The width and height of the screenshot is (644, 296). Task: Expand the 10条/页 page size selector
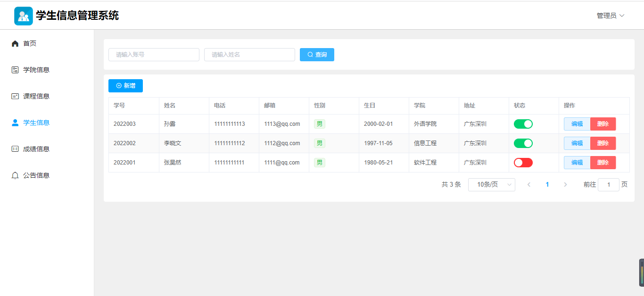click(491, 185)
